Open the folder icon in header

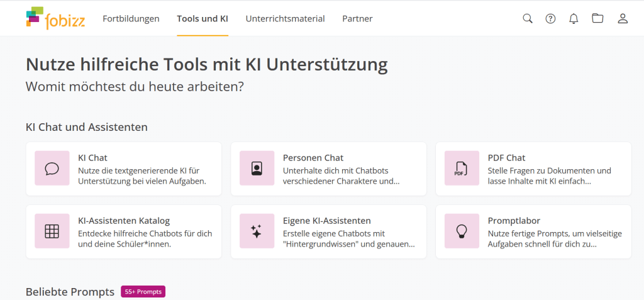(597, 19)
